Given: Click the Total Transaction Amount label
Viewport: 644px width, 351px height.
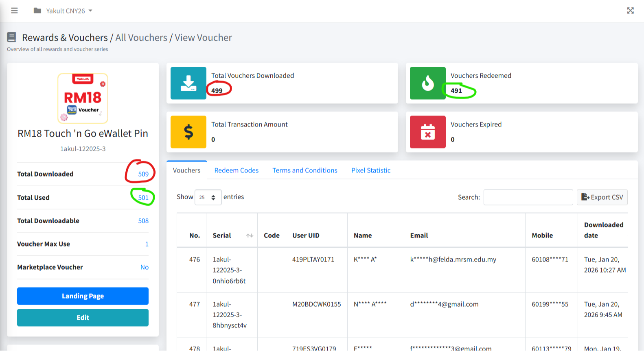Looking at the screenshot, I should [x=250, y=124].
